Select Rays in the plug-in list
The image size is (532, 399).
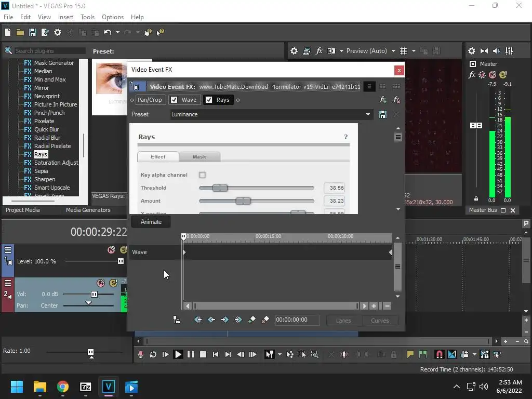(41, 154)
